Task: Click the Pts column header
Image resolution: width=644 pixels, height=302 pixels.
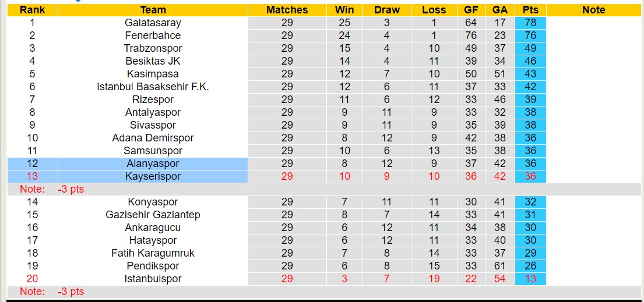Action: 530,10
